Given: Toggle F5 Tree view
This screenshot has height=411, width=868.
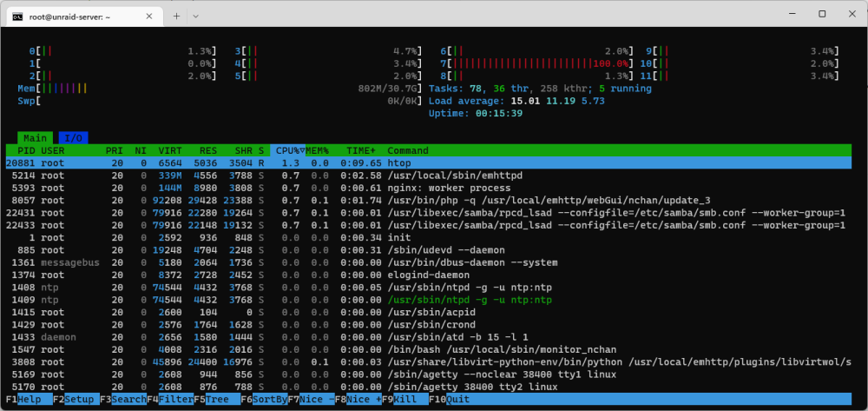Looking at the screenshot, I should [x=217, y=400].
